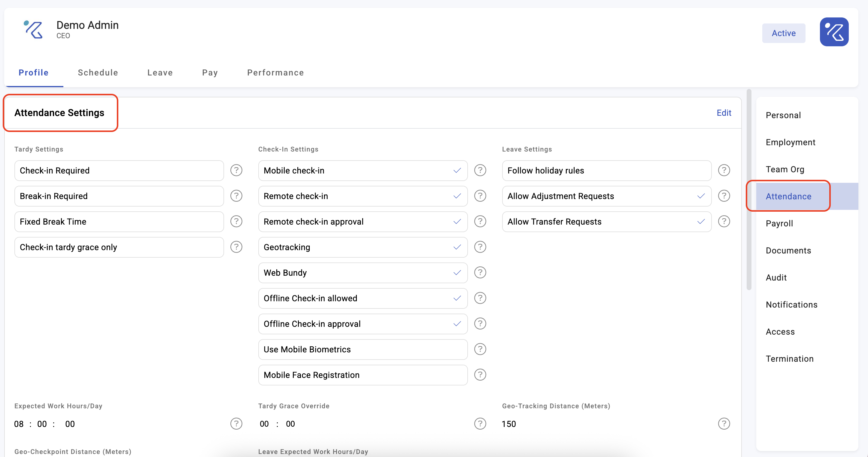Enable Use Mobile Biometrics
Viewport: 868px width, 457px height.
[363, 349]
